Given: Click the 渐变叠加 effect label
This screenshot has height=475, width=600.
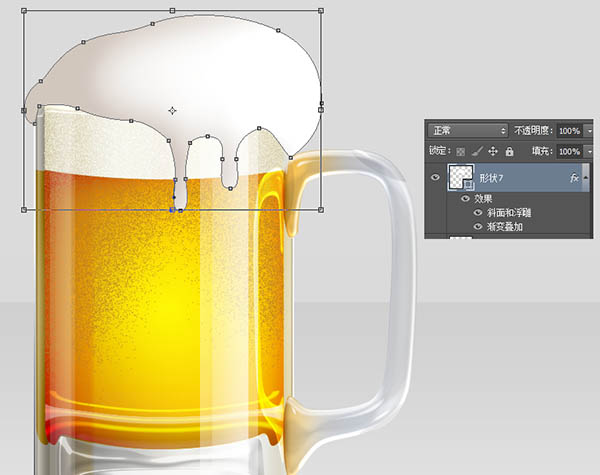Looking at the screenshot, I should 504,227.
